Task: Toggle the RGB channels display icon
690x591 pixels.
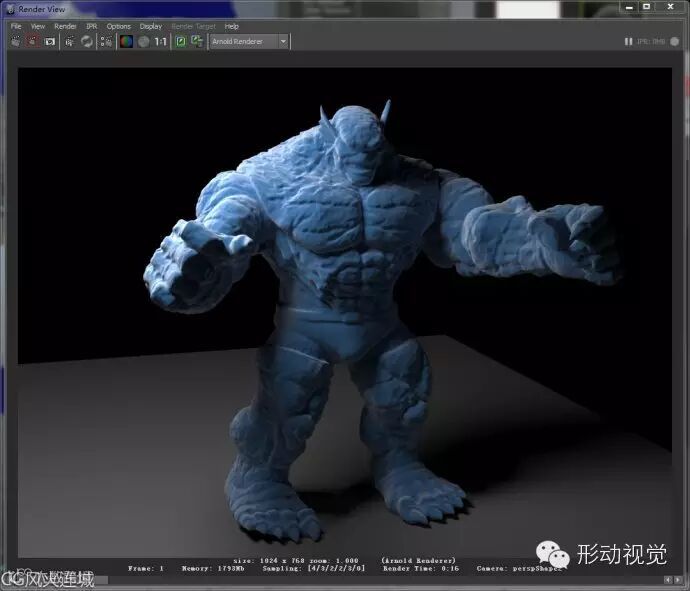Action: click(126, 42)
